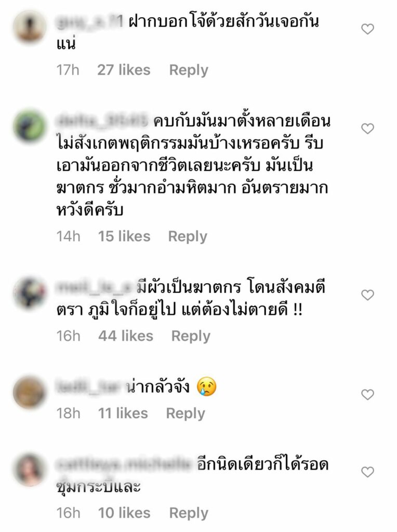Like the bottom comment with 10 likes
Image resolution: width=397 pixels, height=532 pixels.
[367, 472]
